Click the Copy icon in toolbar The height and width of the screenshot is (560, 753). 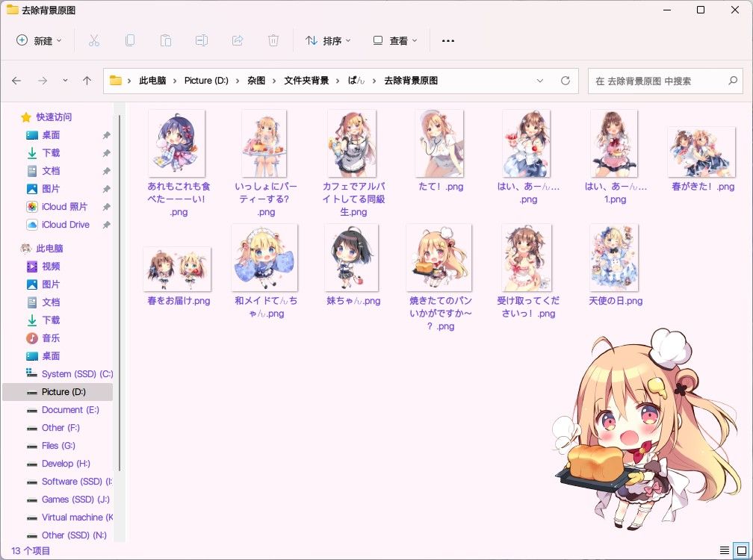130,41
